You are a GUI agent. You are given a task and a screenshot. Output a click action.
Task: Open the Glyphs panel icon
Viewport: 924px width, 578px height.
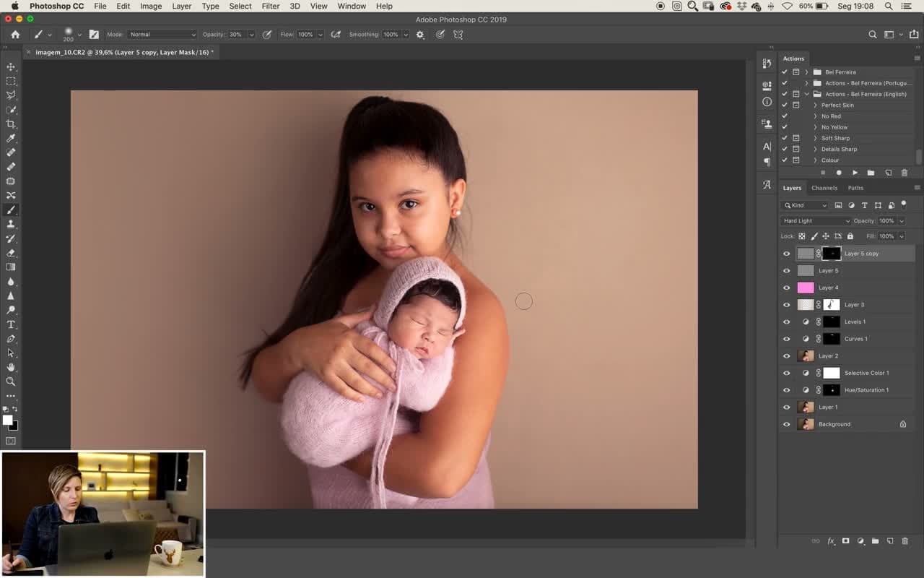pos(767,185)
